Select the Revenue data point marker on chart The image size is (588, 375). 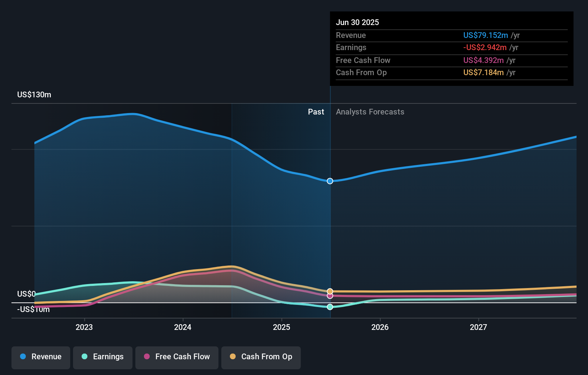coord(329,181)
